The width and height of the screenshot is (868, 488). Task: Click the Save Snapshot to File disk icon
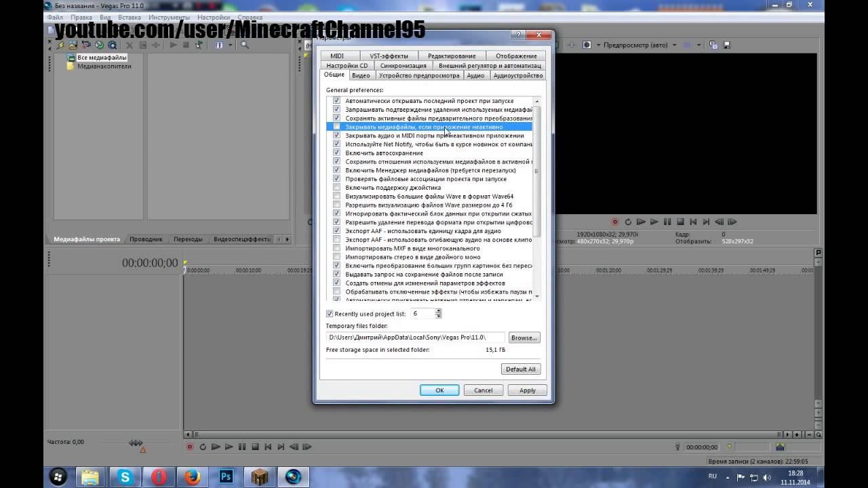(x=726, y=45)
